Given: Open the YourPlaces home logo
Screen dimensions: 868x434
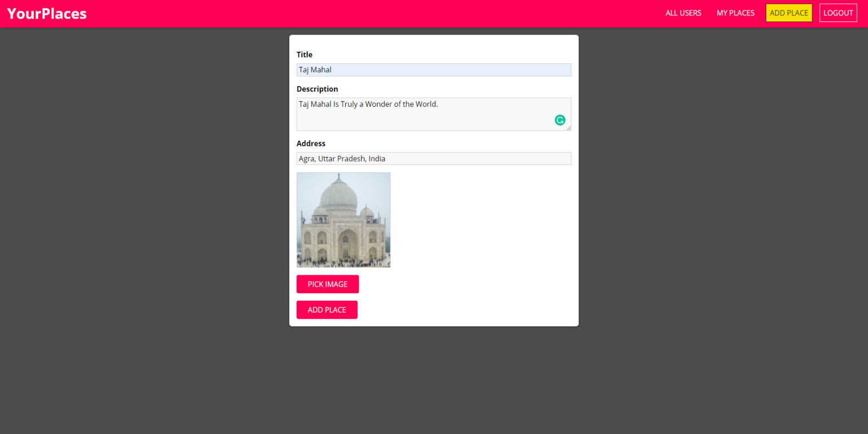Looking at the screenshot, I should click(x=47, y=14).
